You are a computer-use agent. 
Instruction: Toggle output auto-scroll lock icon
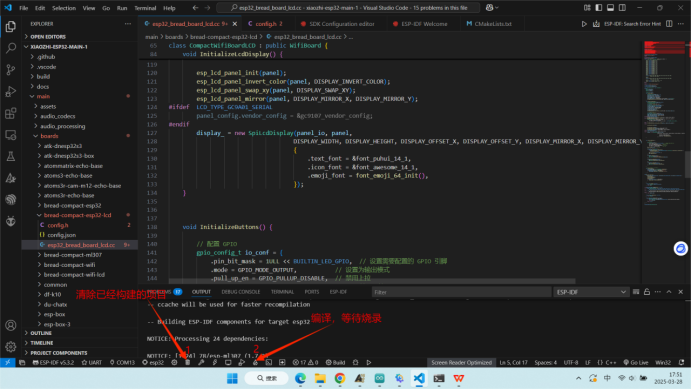647,292
